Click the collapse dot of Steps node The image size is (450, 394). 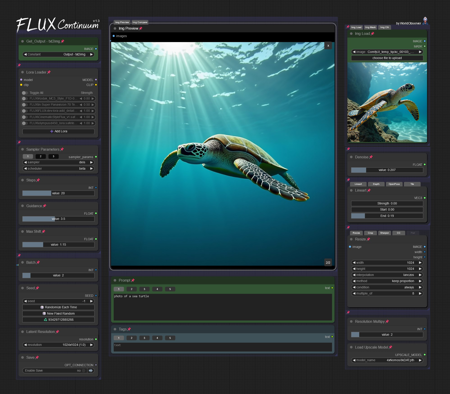[x=23, y=180]
